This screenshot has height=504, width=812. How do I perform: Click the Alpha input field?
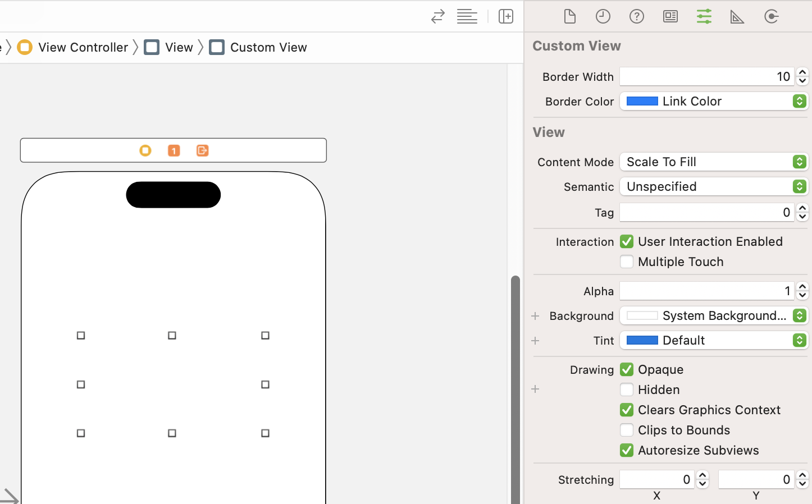click(706, 291)
